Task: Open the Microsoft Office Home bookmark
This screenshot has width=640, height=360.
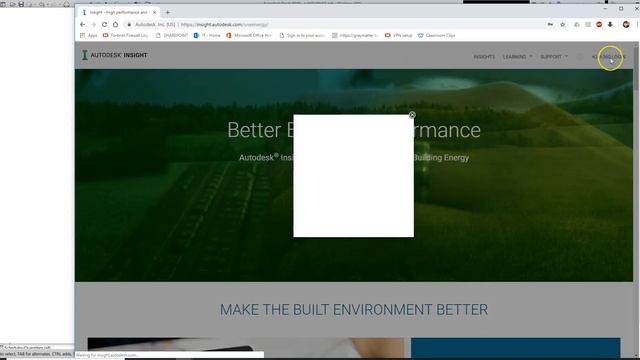Action: pos(249,36)
